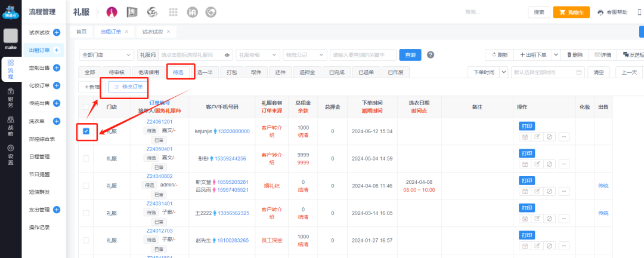Viewport: 644px width, 258px height.
Task: Click the 刷新 refresh button
Action: pos(500,55)
